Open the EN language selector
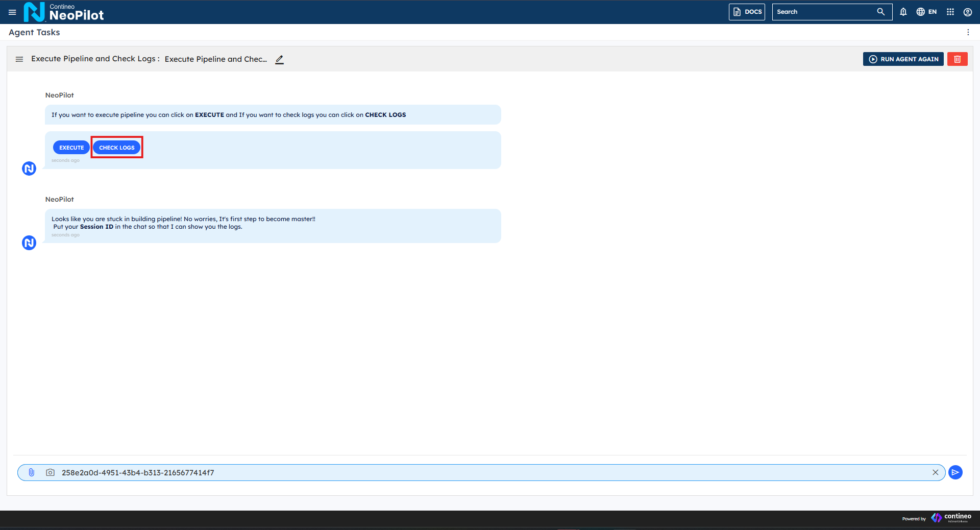The width and height of the screenshot is (980, 530). pyautogui.click(x=926, y=12)
